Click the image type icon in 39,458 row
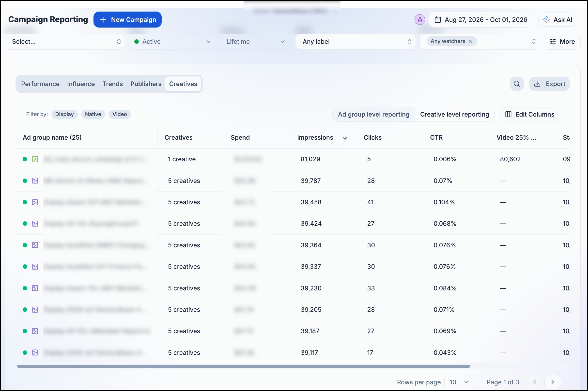 coord(35,202)
